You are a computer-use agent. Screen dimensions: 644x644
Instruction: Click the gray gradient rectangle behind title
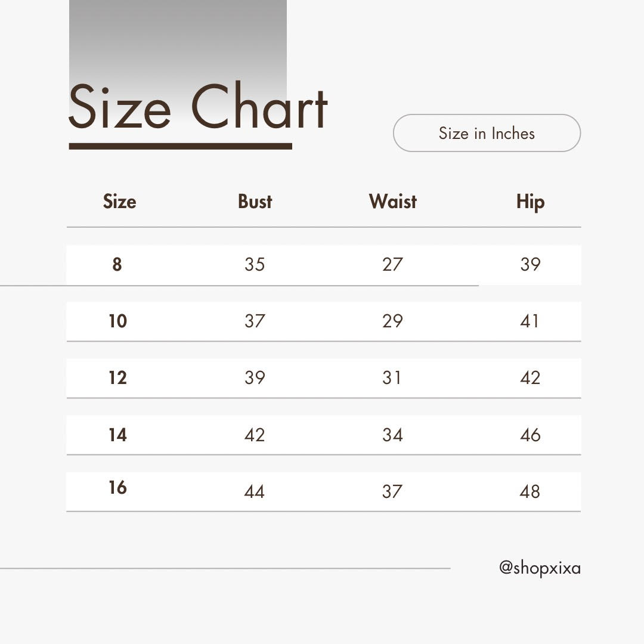[178, 36]
